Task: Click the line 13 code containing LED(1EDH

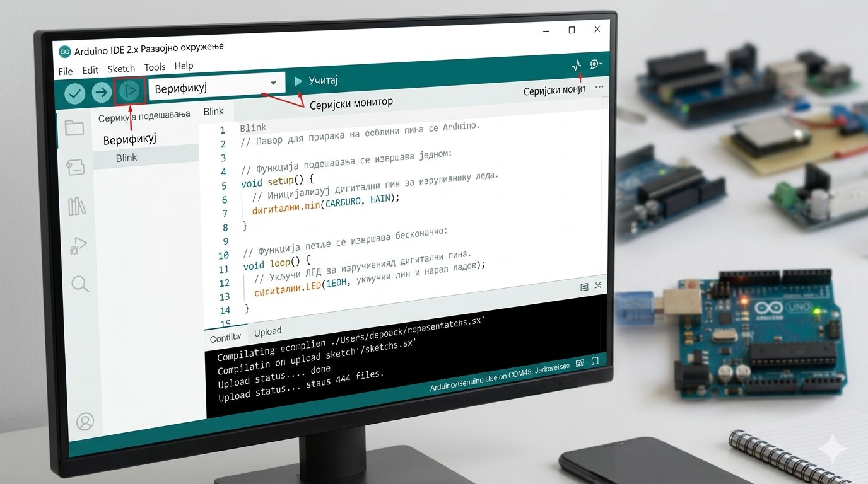Action: (x=370, y=279)
